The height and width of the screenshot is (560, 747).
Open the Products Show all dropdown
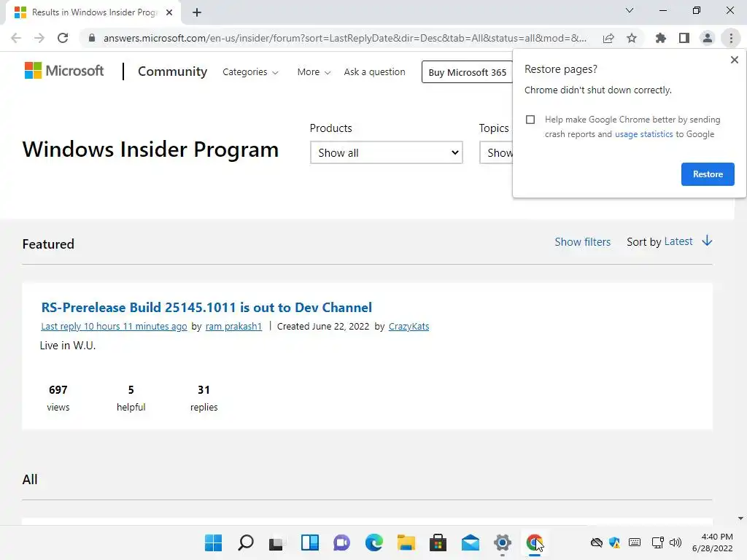tap(387, 152)
